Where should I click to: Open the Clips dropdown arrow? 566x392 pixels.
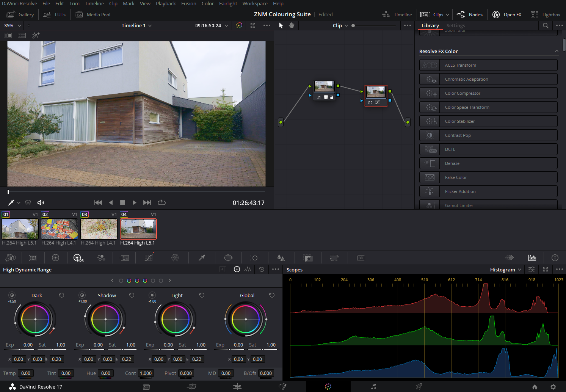[447, 14]
